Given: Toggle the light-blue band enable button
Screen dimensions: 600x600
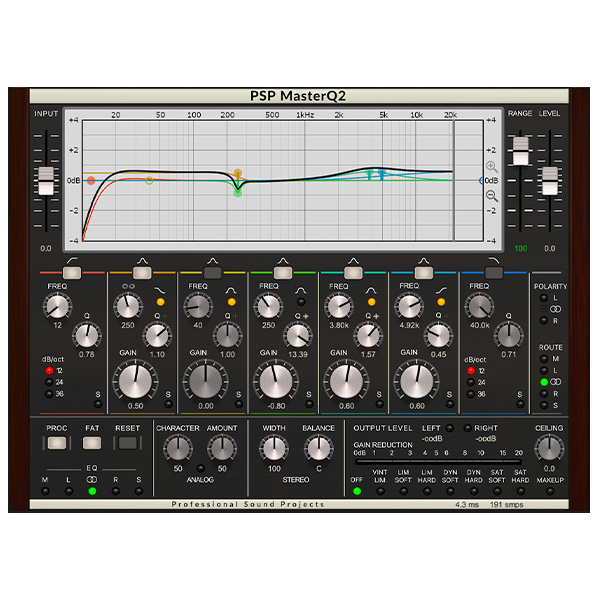Looking at the screenshot, I should [424, 273].
